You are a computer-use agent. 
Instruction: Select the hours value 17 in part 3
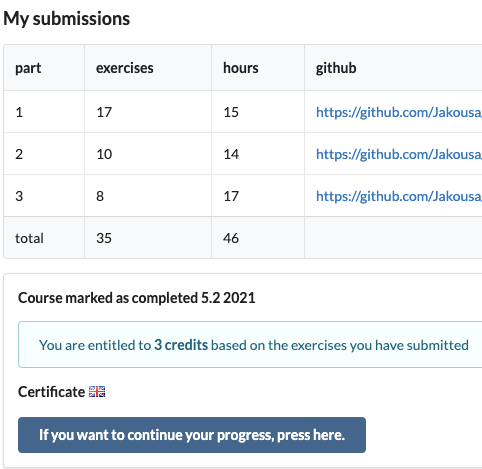coord(231,196)
